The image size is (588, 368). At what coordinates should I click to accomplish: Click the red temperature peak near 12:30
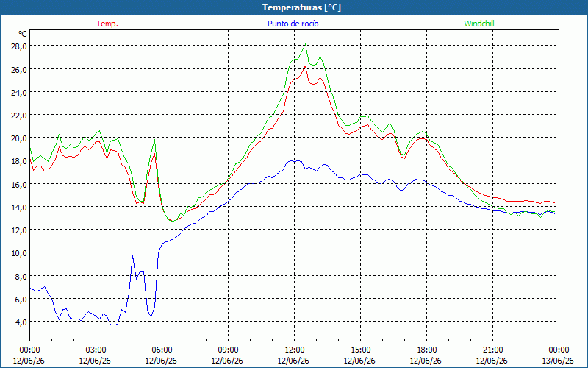(x=305, y=66)
